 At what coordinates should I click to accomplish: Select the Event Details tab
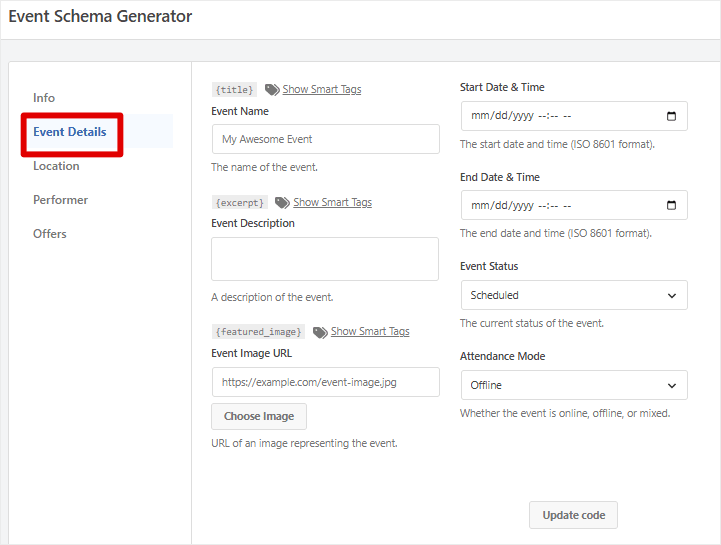[x=70, y=132]
